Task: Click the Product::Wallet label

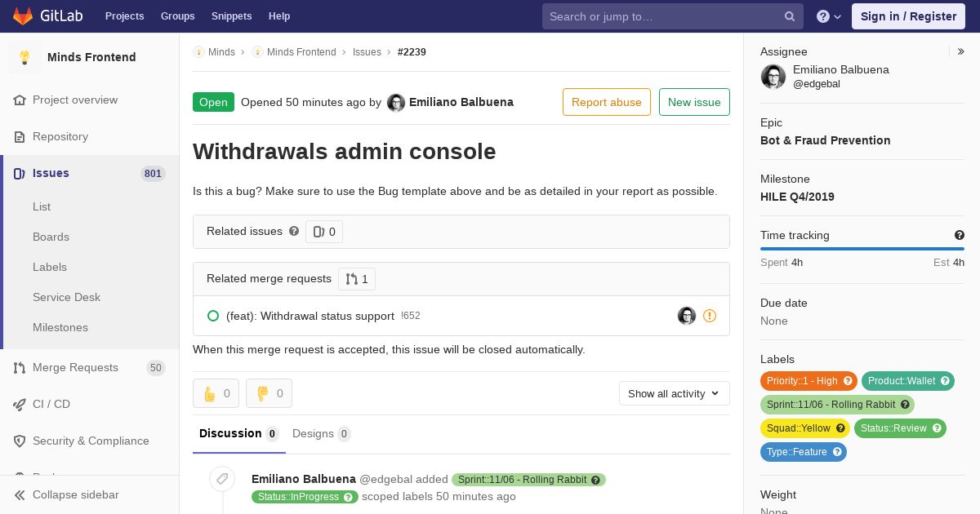Action: pyautogui.click(x=908, y=381)
